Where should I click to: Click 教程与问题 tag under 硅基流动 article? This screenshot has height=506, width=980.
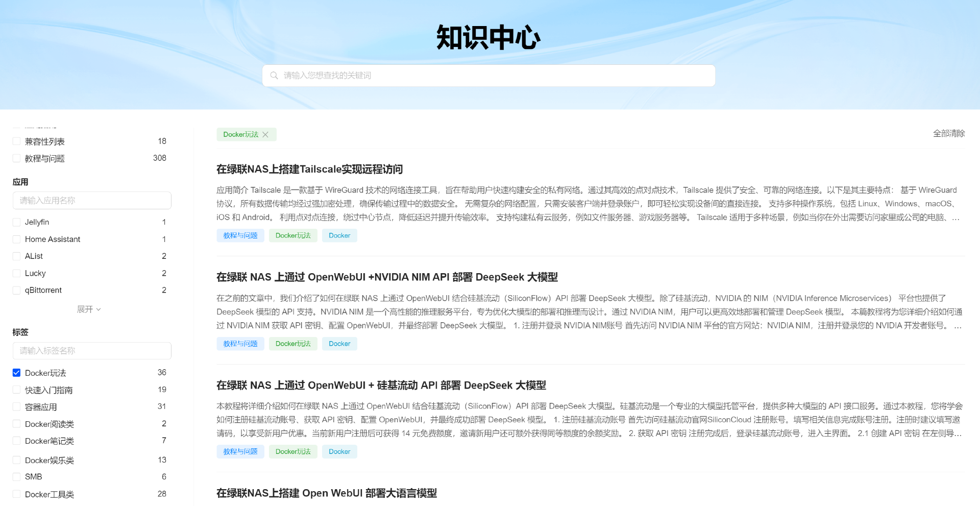(x=240, y=451)
